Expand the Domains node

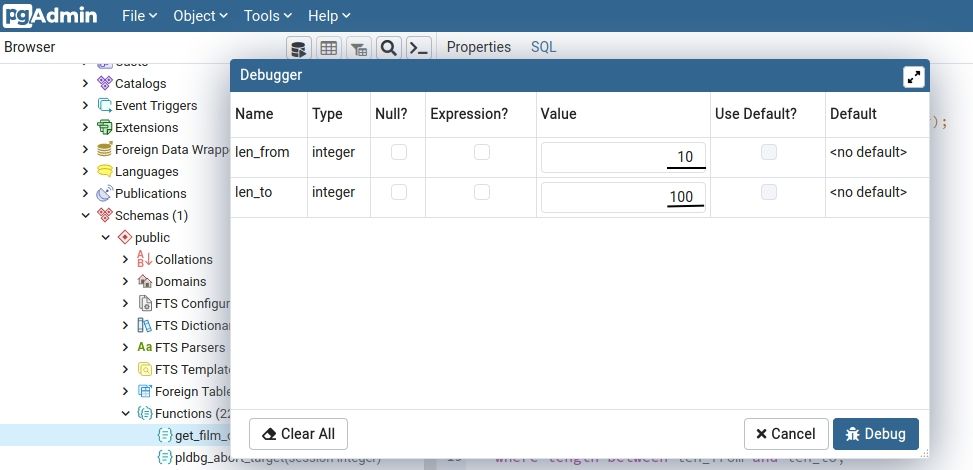(x=125, y=281)
